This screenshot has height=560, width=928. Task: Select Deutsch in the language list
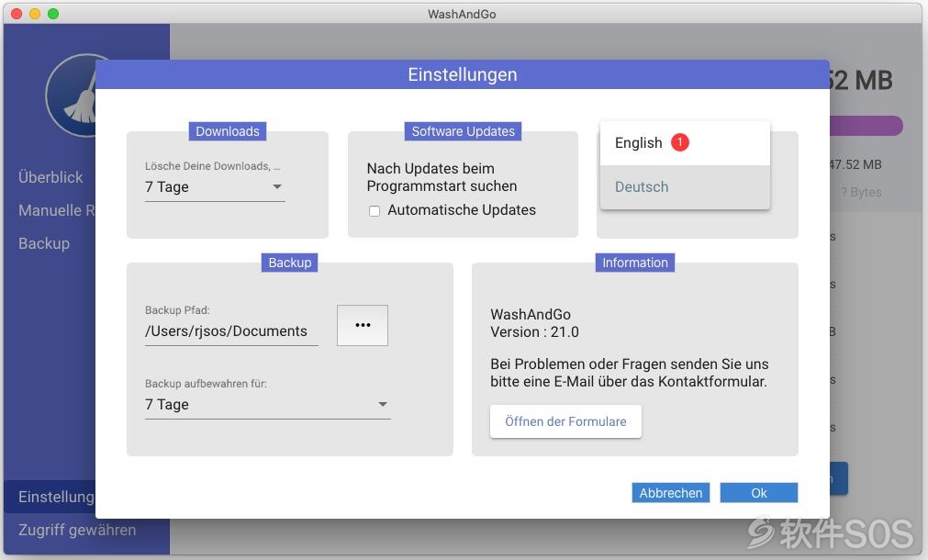(685, 187)
